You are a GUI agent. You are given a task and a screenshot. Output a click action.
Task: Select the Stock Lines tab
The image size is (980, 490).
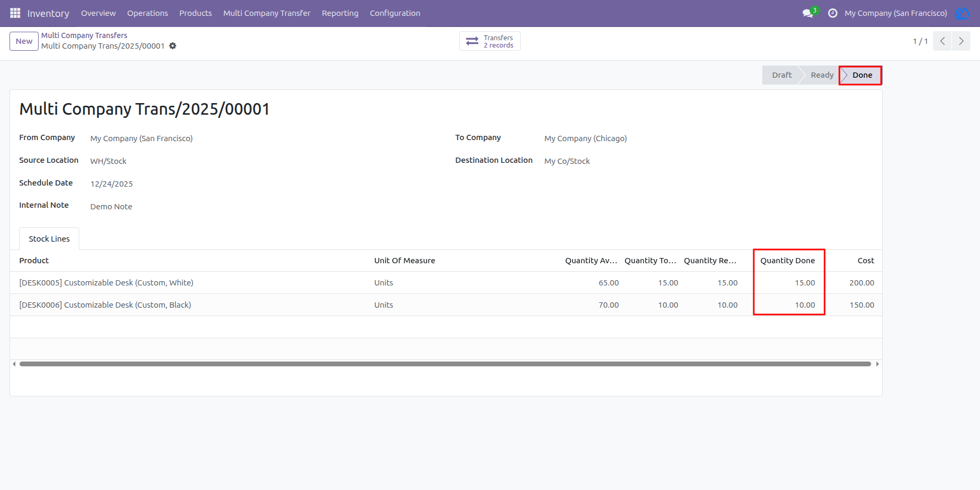pyautogui.click(x=49, y=239)
